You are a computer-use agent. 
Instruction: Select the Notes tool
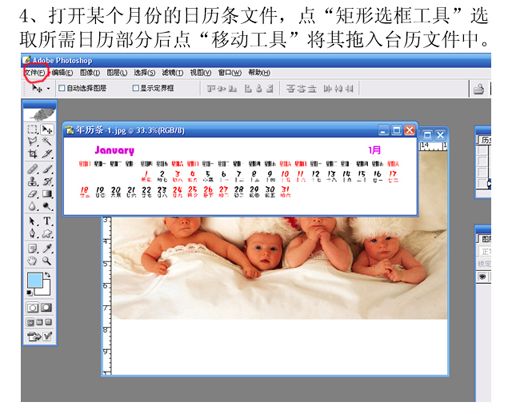click(33, 248)
